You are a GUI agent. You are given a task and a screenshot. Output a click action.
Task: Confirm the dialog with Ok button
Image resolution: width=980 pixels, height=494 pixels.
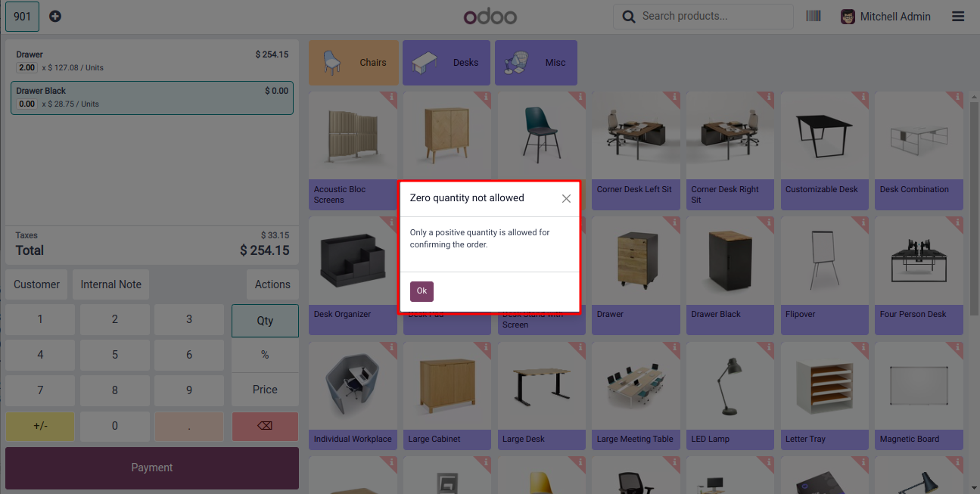(422, 291)
